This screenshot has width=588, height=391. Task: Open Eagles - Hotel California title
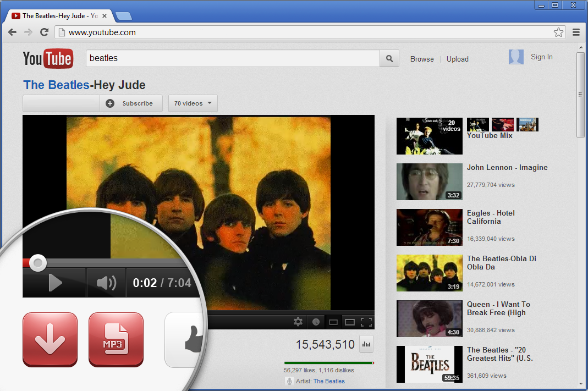[x=491, y=217]
